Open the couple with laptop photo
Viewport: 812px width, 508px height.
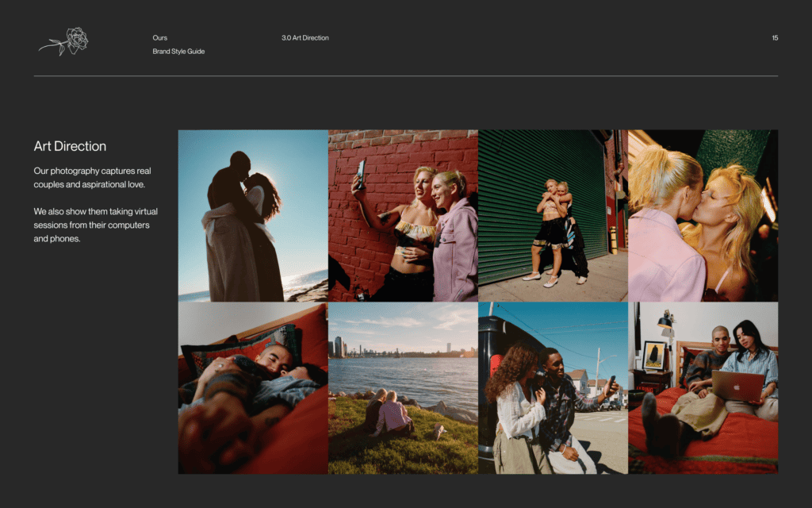pyautogui.click(x=703, y=388)
